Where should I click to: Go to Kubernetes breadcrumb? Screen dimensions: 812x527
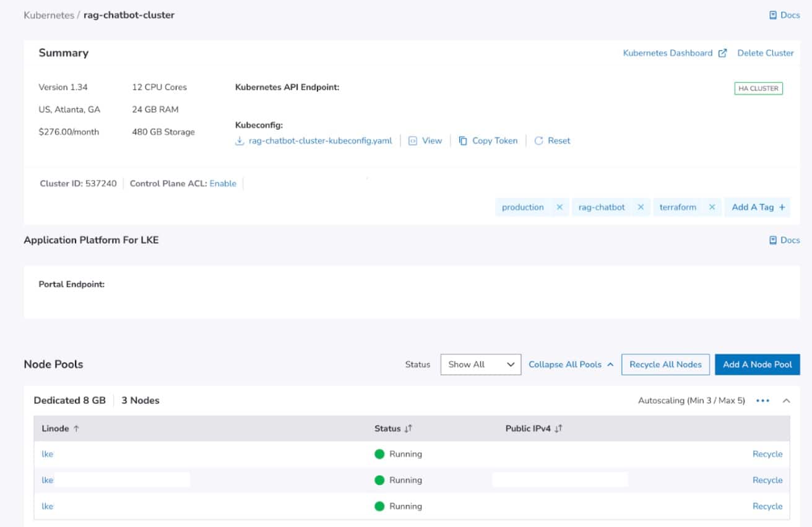[48, 15]
